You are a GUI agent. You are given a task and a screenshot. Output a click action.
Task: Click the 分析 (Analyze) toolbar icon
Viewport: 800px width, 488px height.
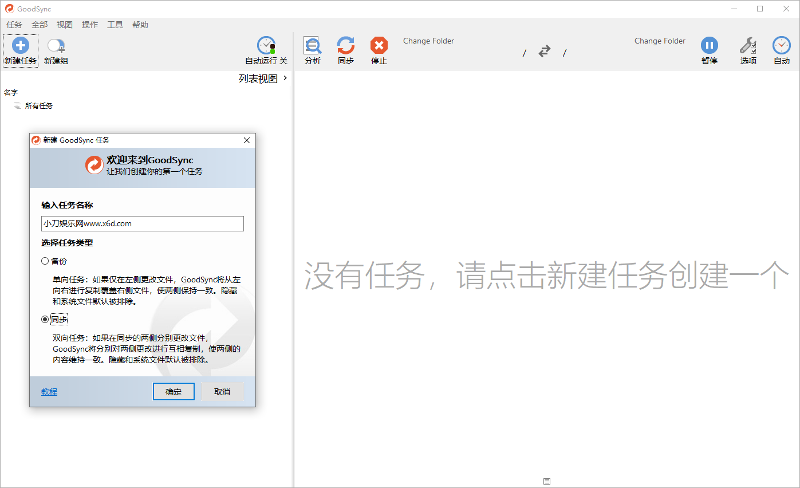(312, 46)
